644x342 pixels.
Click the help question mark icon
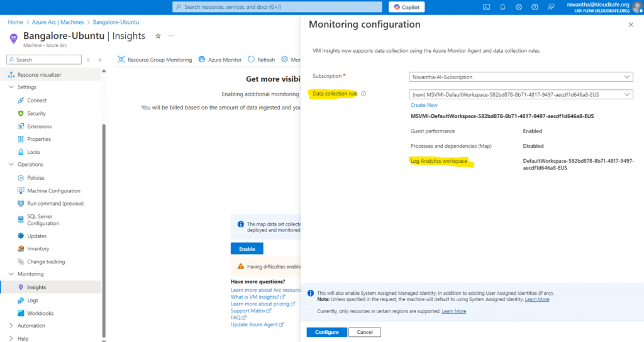tap(535, 8)
